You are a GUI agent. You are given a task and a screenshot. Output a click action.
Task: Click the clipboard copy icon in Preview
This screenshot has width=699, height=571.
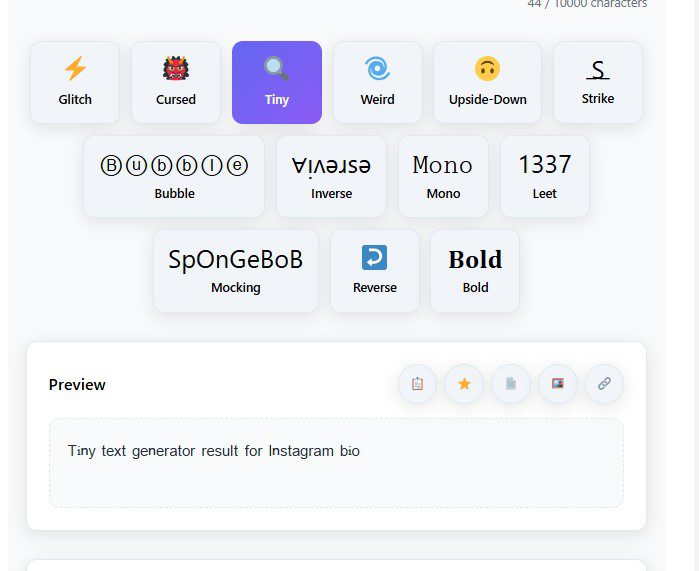pos(417,384)
